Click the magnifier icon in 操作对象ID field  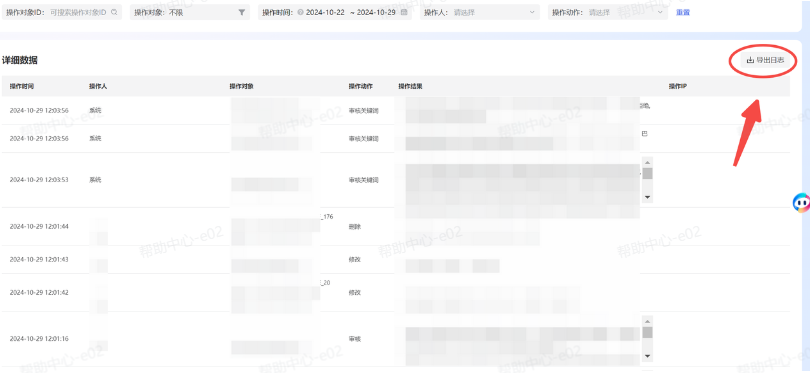[114, 12]
